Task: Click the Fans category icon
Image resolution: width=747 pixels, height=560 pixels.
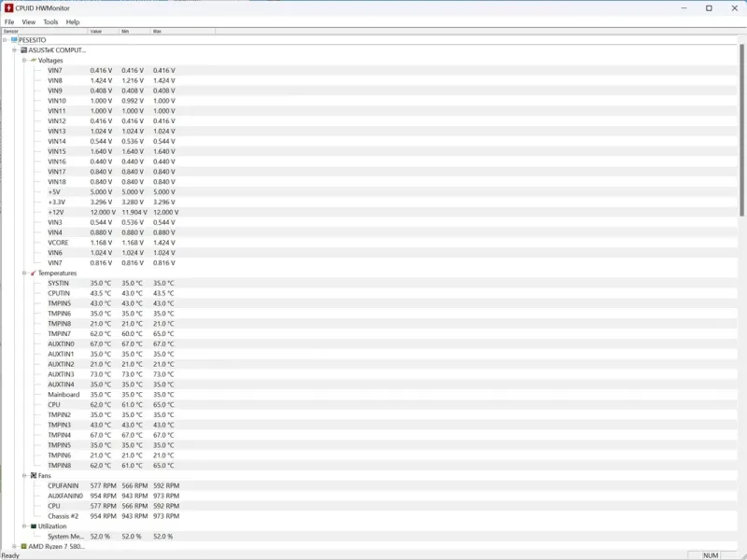Action: coord(34,475)
